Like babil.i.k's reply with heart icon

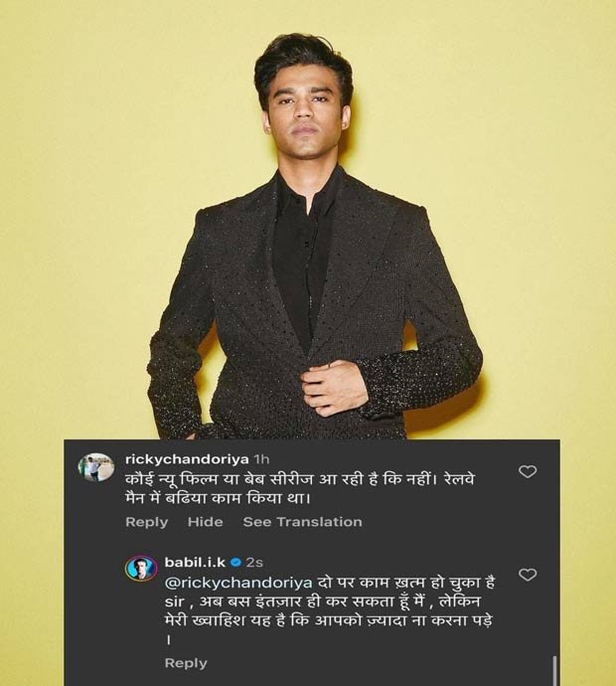[528, 575]
